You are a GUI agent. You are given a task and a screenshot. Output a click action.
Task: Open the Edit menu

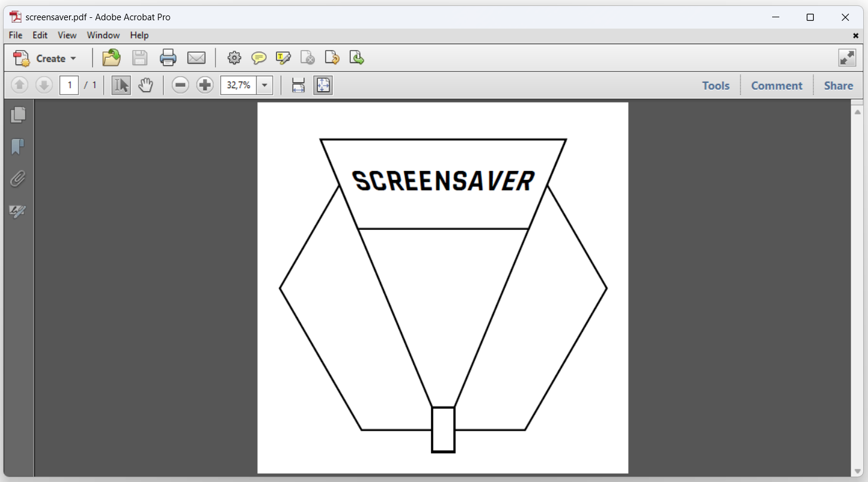pyautogui.click(x=39, y=35)
